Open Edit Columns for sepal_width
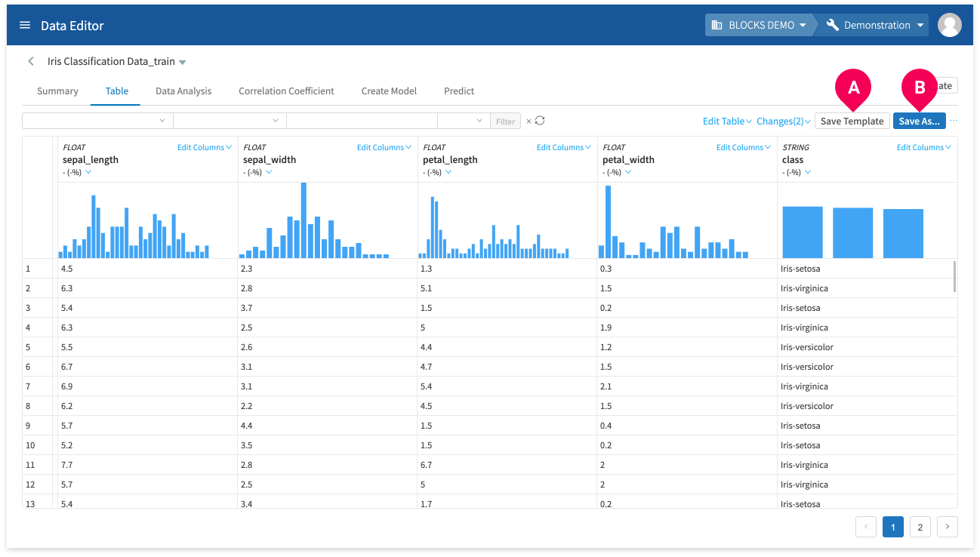The width and height of the screenshot is (980, 557). pos(384,147)
